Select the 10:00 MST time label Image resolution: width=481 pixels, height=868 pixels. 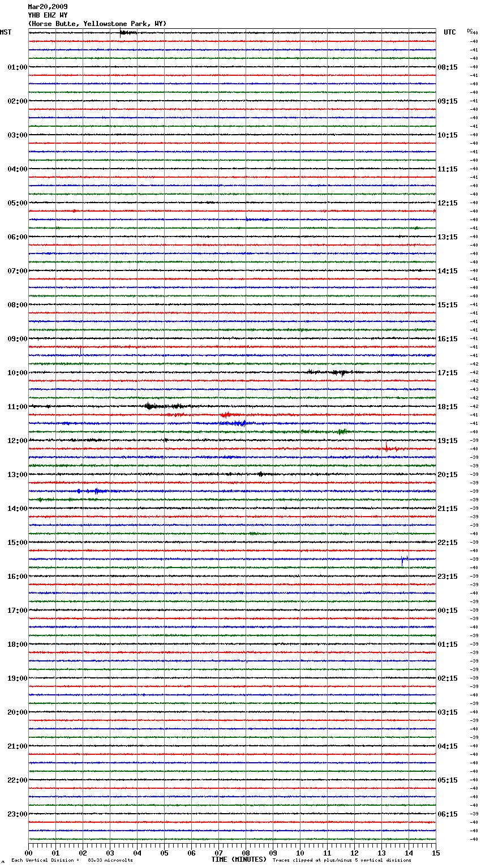click(x=18, y=373)
